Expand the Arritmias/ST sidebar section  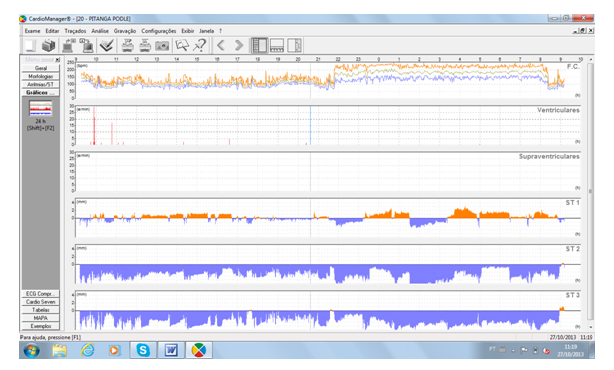pyautogui.click(x=40, y=84)
